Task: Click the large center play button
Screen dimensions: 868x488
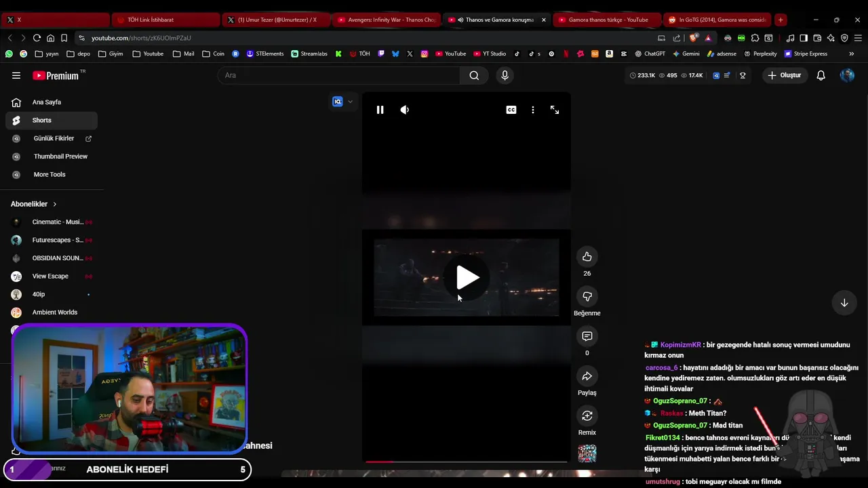Action: tap(467, 278)
